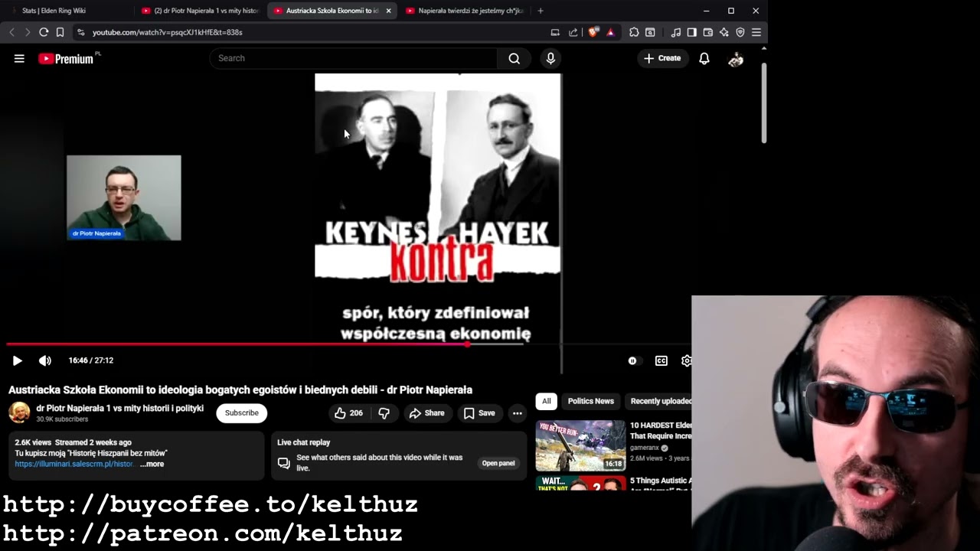Open dr Piotr Napierała channel name link
Image resolution: width=980 pixels, height=551 pixels.
(120, 409)
